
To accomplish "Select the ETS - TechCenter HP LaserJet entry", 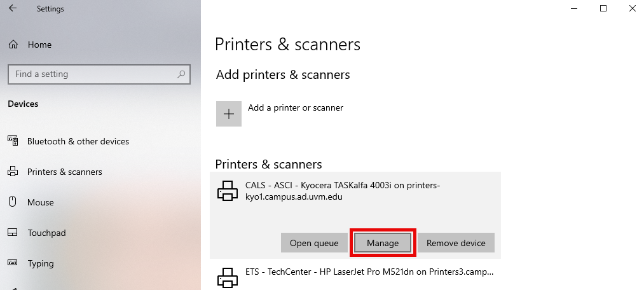I will pyautogui.click(x=369, y=272).
